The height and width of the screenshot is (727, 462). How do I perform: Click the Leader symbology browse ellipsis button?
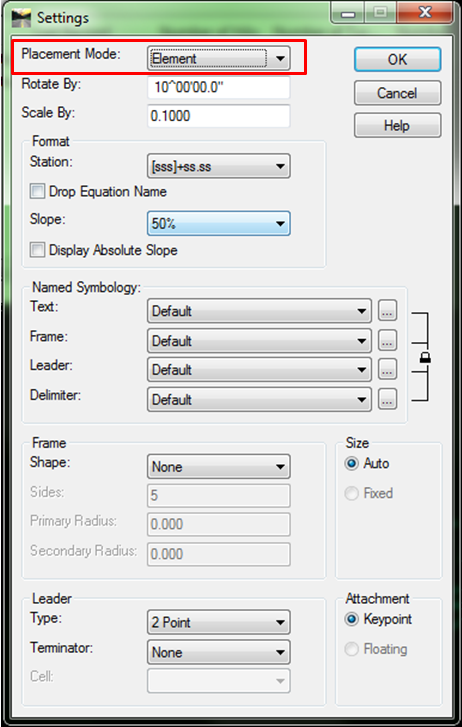(x=388, y=370)
